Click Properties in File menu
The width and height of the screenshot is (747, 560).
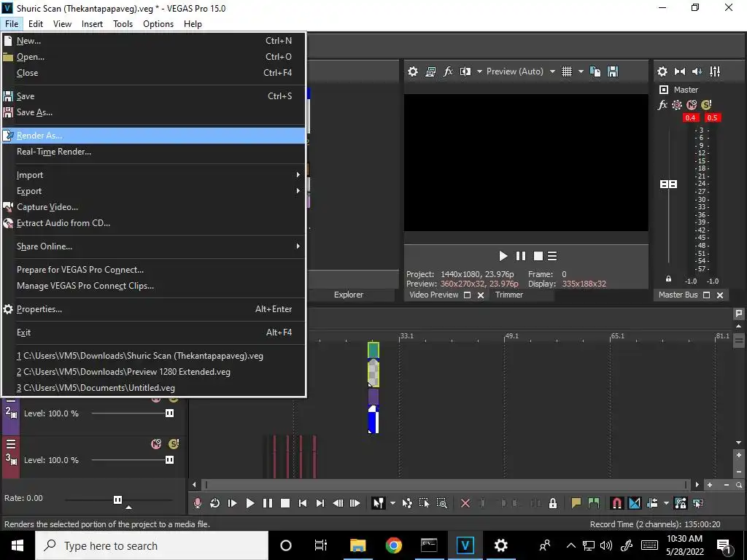153,309
